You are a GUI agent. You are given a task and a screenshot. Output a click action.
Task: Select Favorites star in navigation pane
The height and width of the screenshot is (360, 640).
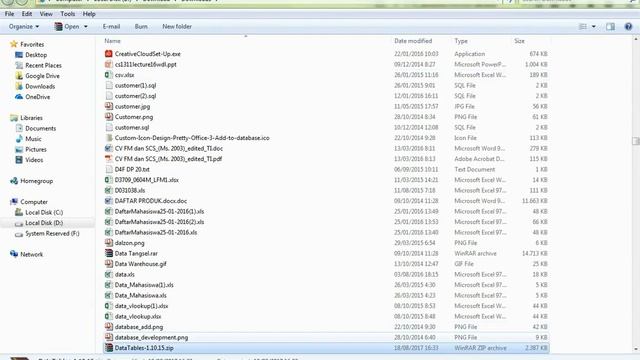13,44
